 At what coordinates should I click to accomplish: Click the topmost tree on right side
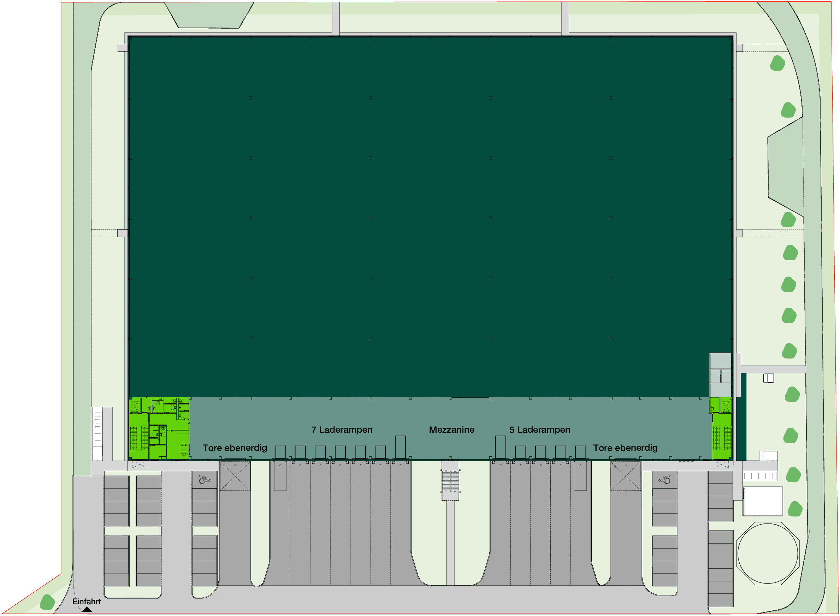click(777, 63)
